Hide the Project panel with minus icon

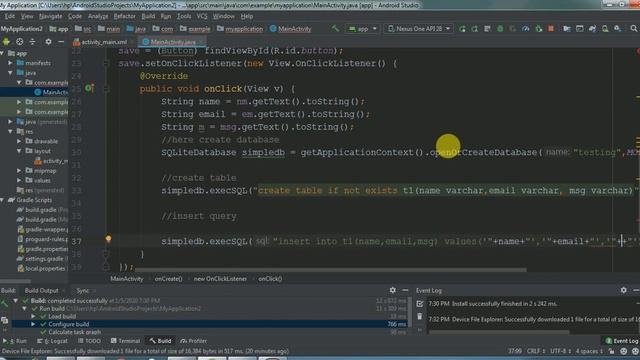point(61,41)
